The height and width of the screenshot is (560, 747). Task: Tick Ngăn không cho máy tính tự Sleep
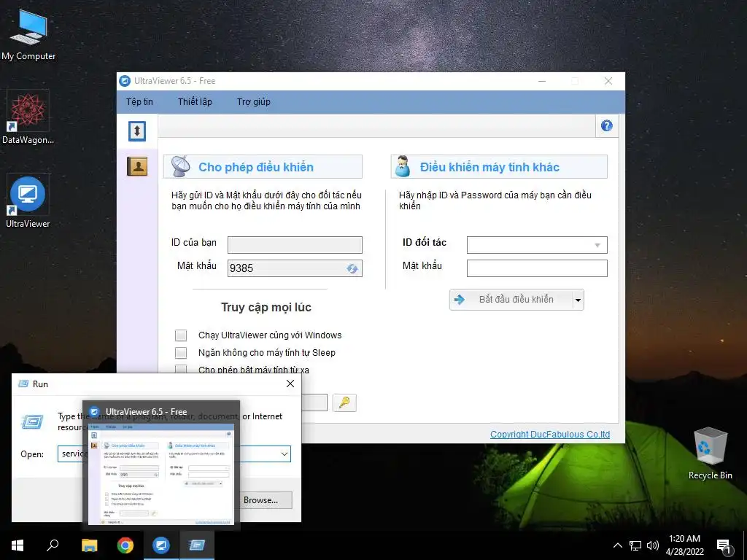point(181,353)
